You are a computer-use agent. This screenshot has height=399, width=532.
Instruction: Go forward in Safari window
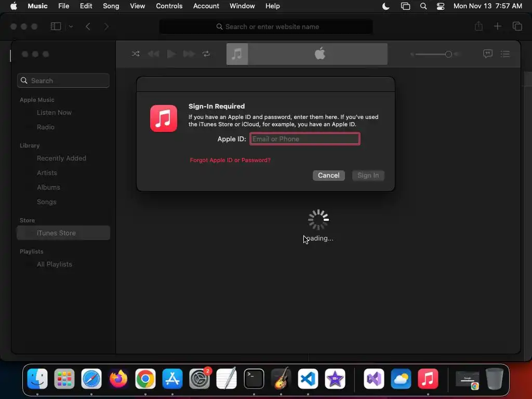click(x=106, y=26)
